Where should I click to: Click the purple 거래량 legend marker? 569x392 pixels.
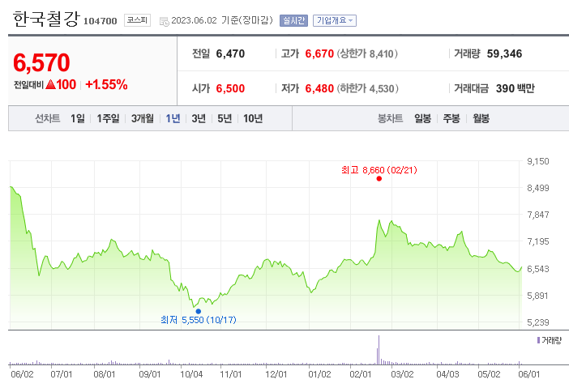point(538,340)
